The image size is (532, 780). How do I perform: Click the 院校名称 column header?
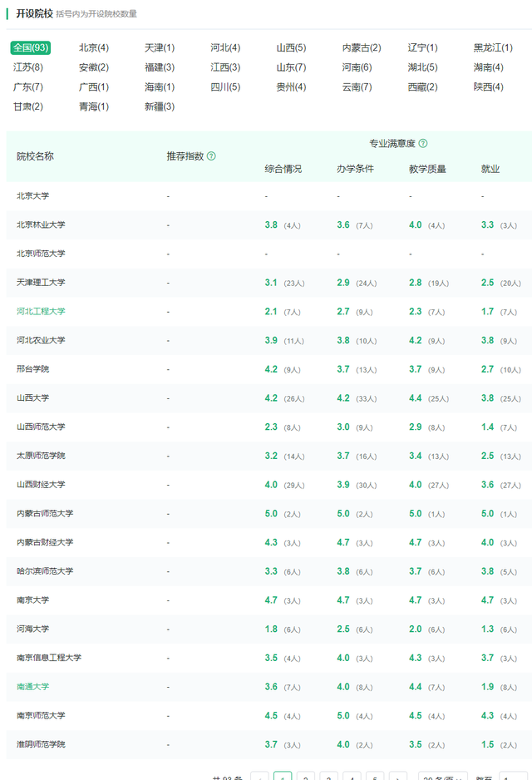pyautogui.click(x=35, y=156)
